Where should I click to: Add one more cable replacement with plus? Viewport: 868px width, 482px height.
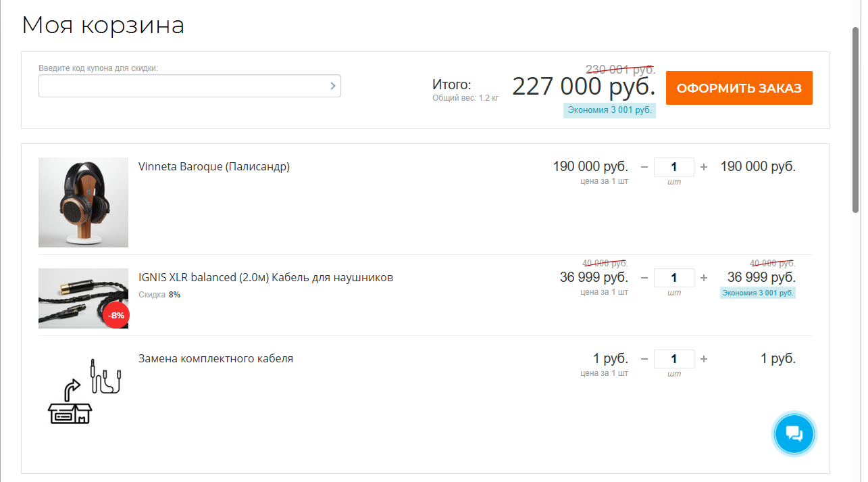coord(704,359)
